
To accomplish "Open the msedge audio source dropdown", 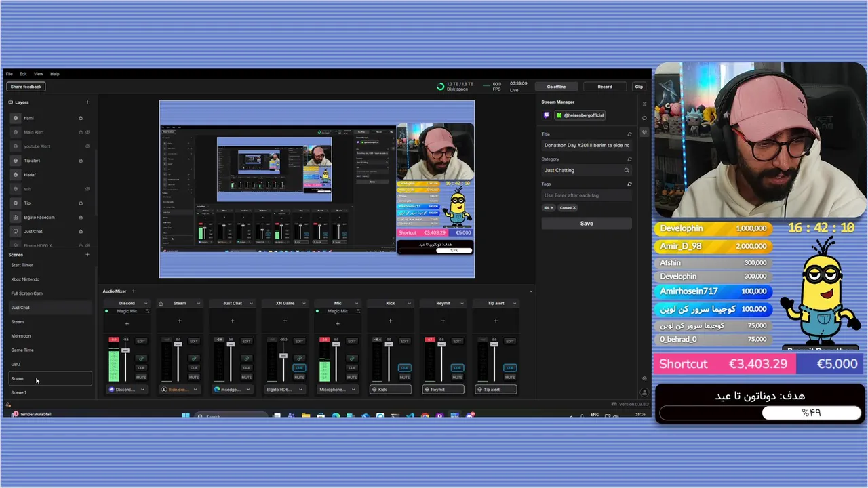I will 233,390.
